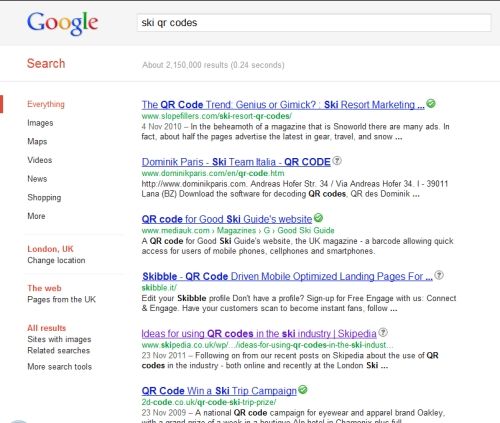Open the Videos search category
Image resolution: width=500 pixels, height=423 pixels.
pos(40,160)
